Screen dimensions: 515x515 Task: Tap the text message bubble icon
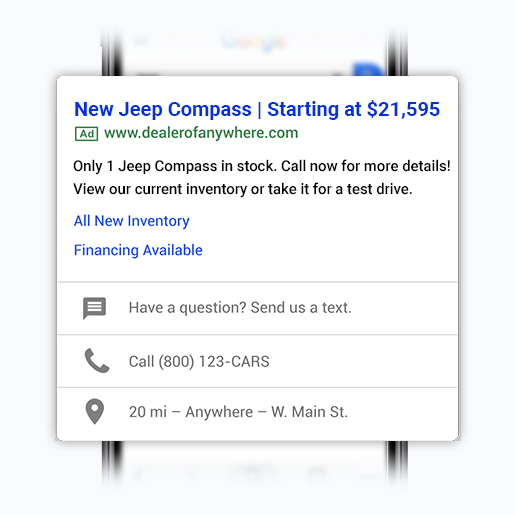coord(94,308)
